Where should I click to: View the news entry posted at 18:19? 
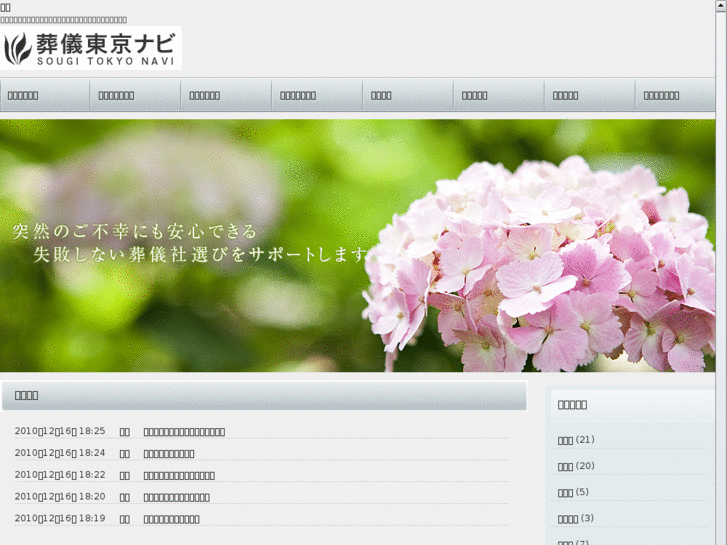click(171, 519)
